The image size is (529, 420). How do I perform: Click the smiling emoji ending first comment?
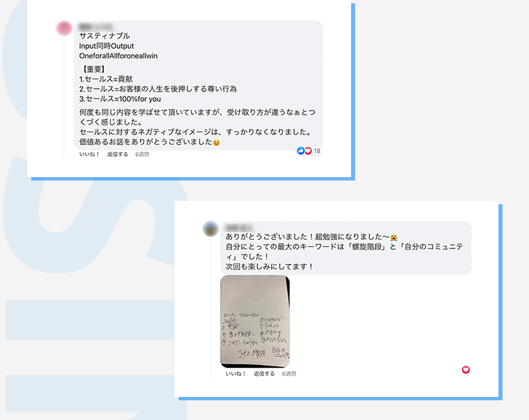(x=216, y=142)
